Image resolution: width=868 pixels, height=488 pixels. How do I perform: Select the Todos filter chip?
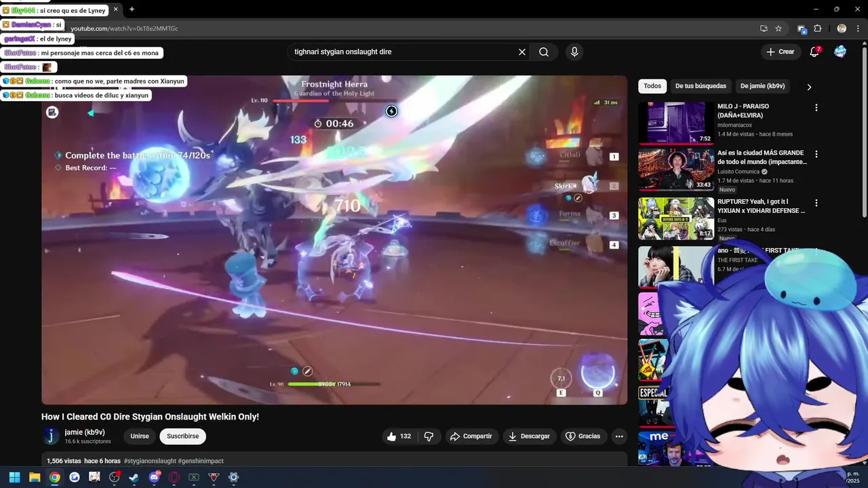tap(652, 86)
